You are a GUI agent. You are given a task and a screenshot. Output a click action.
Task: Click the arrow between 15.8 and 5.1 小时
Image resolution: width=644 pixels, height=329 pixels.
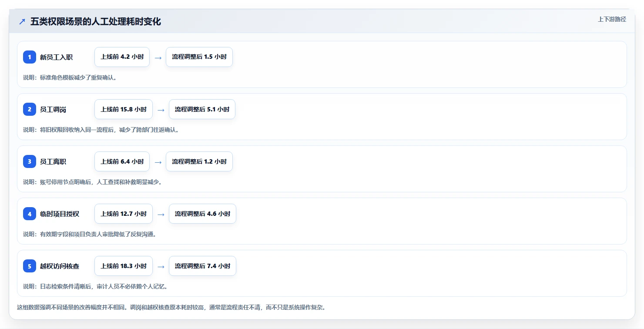(161, 110)
